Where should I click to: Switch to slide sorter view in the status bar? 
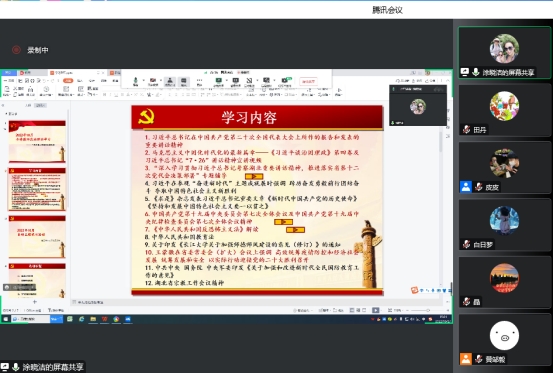358,310
